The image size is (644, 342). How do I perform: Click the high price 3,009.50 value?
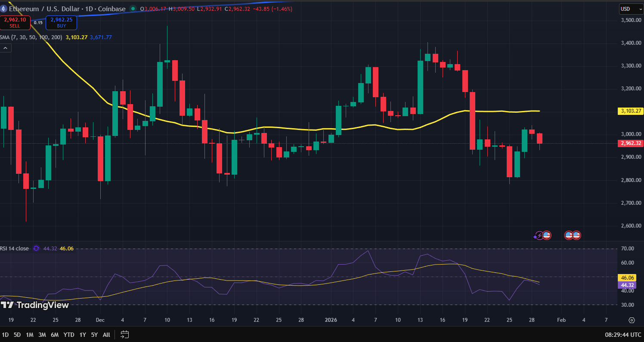click(184, 9)
